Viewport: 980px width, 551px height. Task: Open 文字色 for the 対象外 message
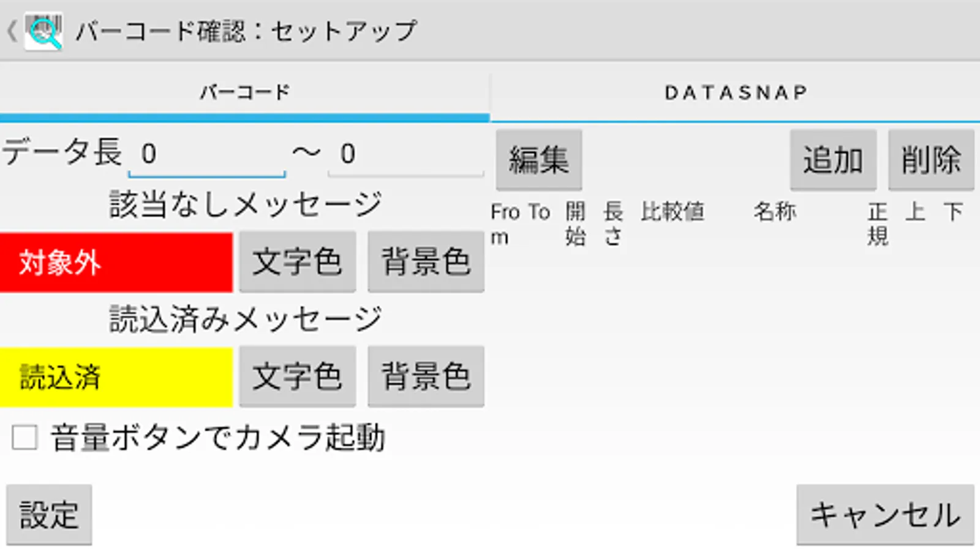297,262
